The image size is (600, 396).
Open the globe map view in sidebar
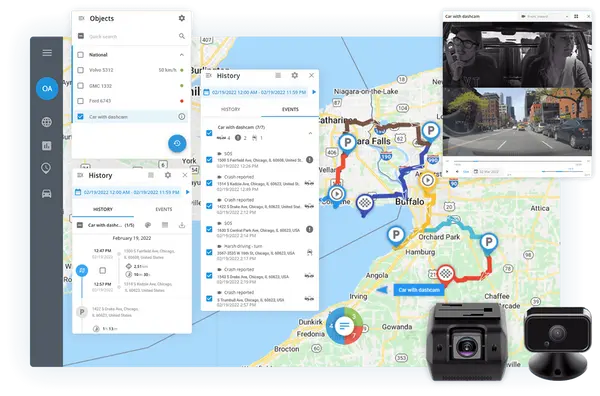47,122
